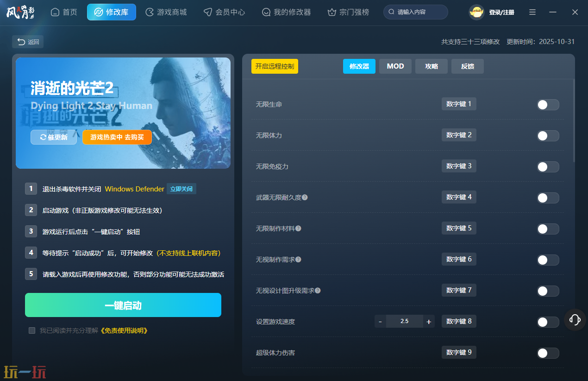This screenshot has height=381, width=588.
Task: Click the Dying Light 2 banner image
Action: coord(123,113)
